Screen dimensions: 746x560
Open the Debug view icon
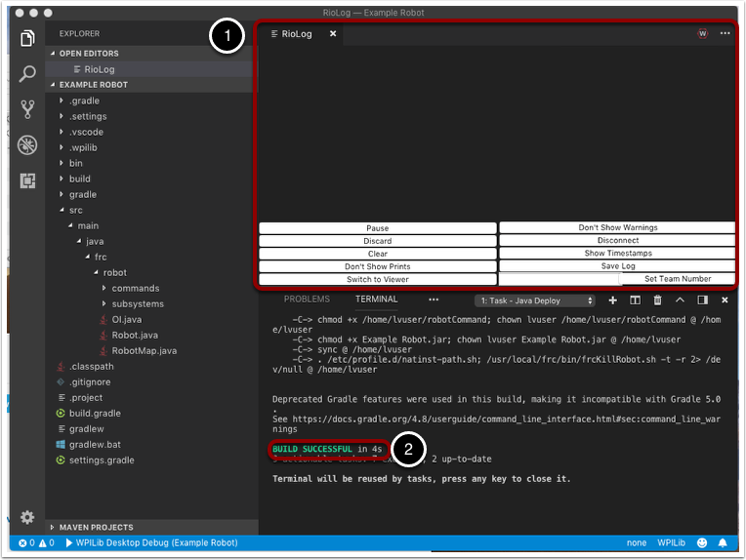[x=27, y=145]
